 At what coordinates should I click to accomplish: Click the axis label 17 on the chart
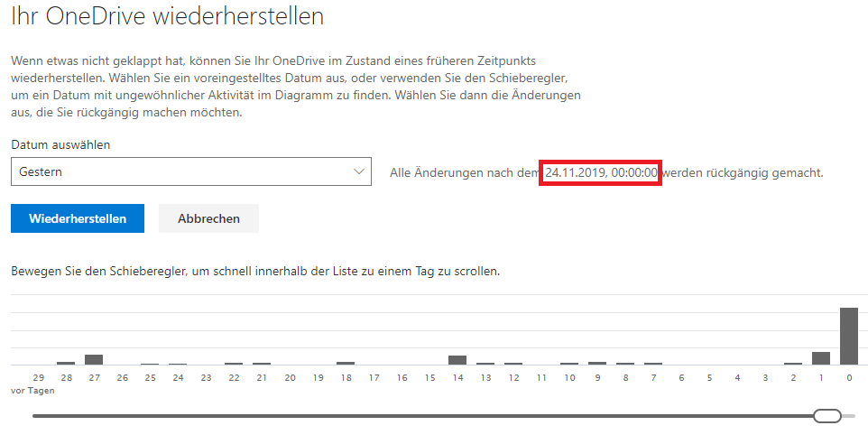(374, 377)
